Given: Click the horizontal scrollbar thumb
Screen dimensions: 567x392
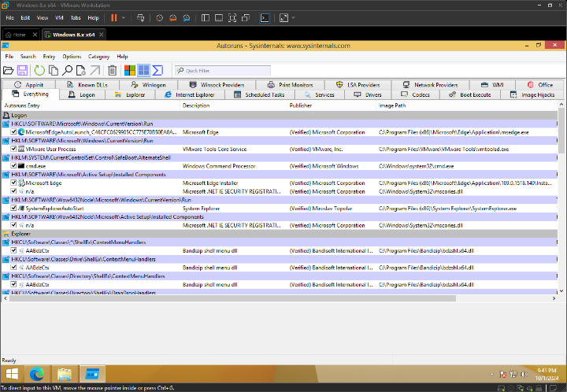Looking at the screenshot, I should [232, 298].
